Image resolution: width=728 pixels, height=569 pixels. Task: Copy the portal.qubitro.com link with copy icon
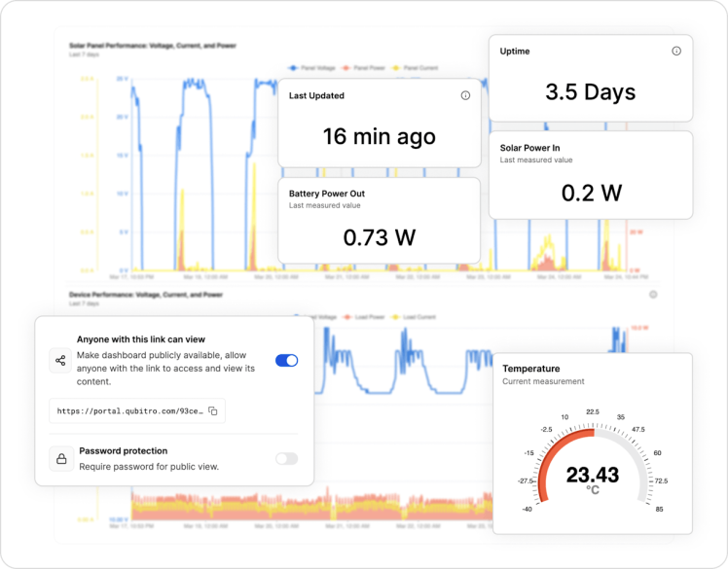[x=213, y=410]
